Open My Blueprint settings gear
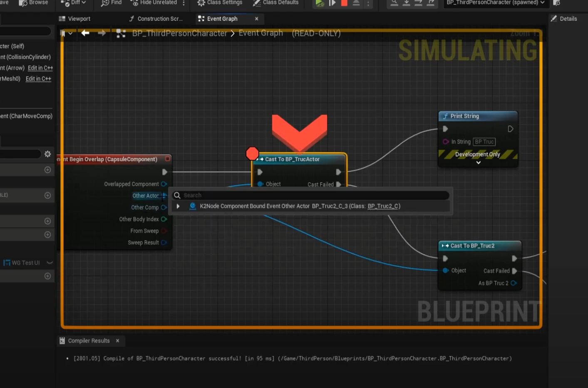The height and width of the screenshot is (388, 588). pos(48,154)
